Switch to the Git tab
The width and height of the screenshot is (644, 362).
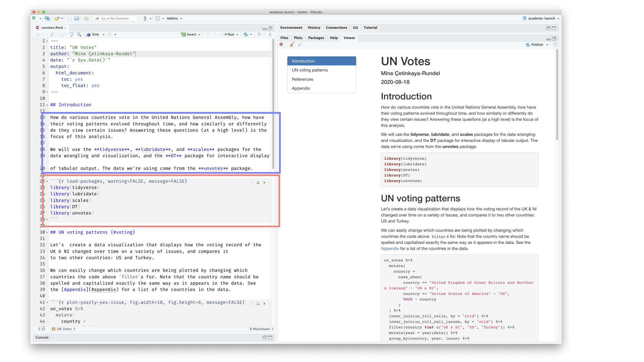tap(355, 28)
